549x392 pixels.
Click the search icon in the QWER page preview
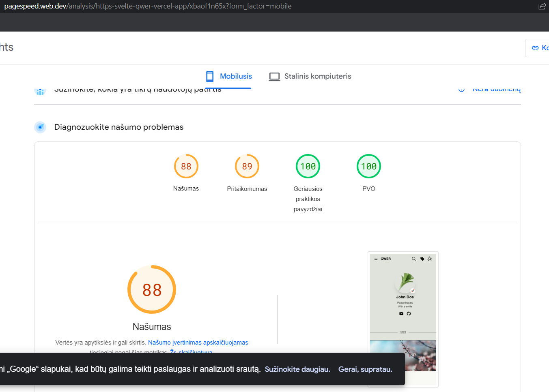click(x=414, y=259)
